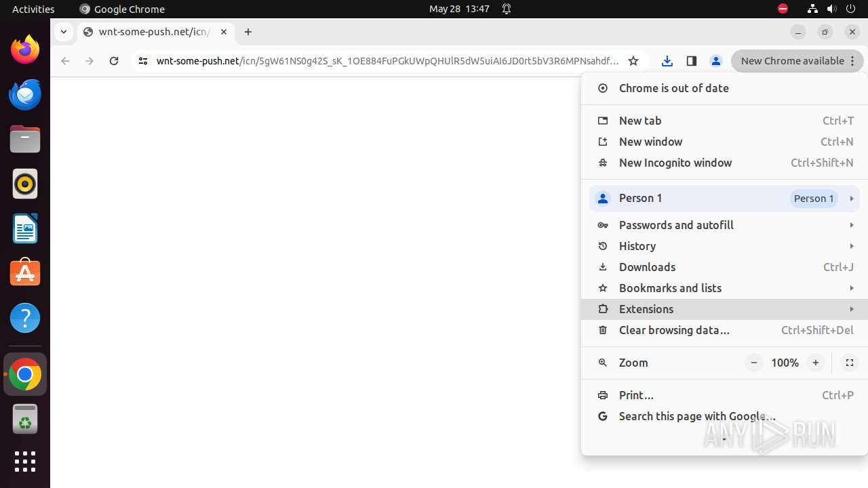Open the Trash dock icon
This screenshot has height=488, width=868.
(x=25, y=419)
